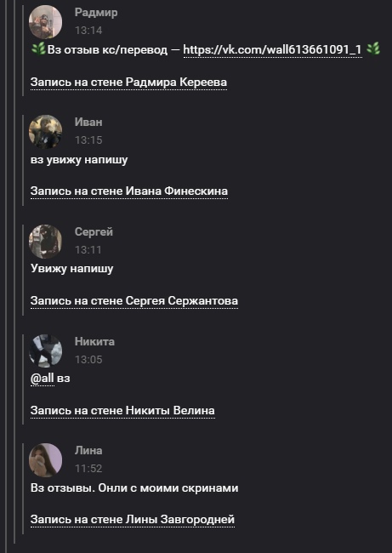This screenshot has width=392, height=553.
Task: Open the vk.com/wall613661091_1 link
Action: coord(272,49)
